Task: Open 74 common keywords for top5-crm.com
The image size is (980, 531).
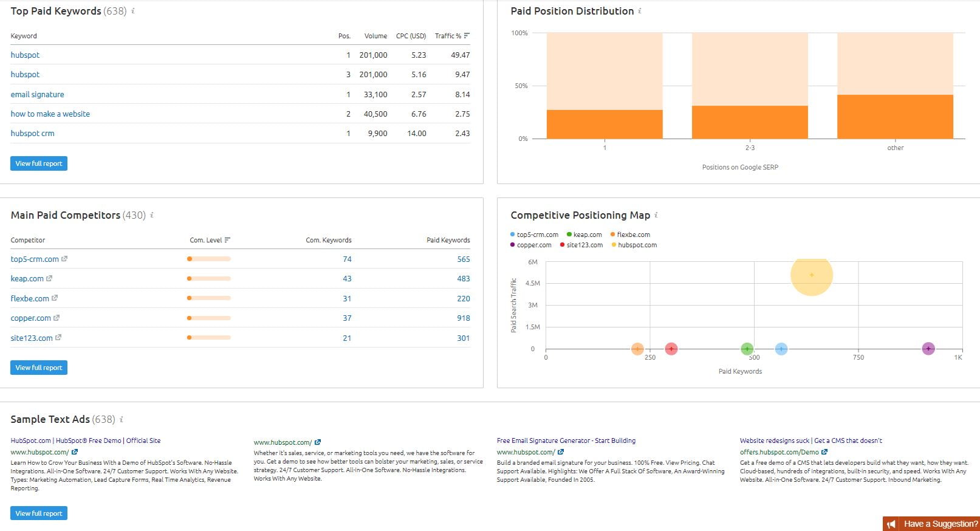Action: pos(347,259)
